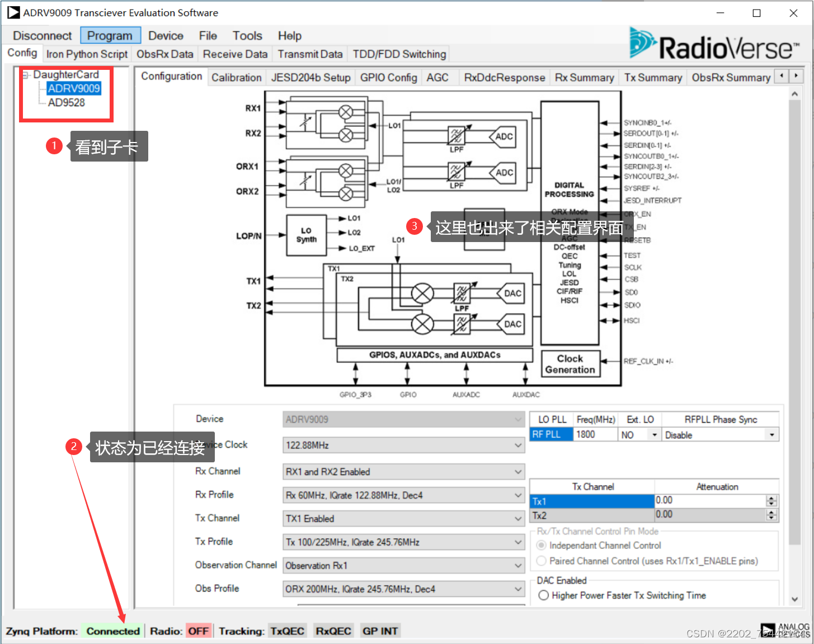Enable Higher Power Faster Tx Switching Time
814x644 pixels.
[x=543, y=595]
